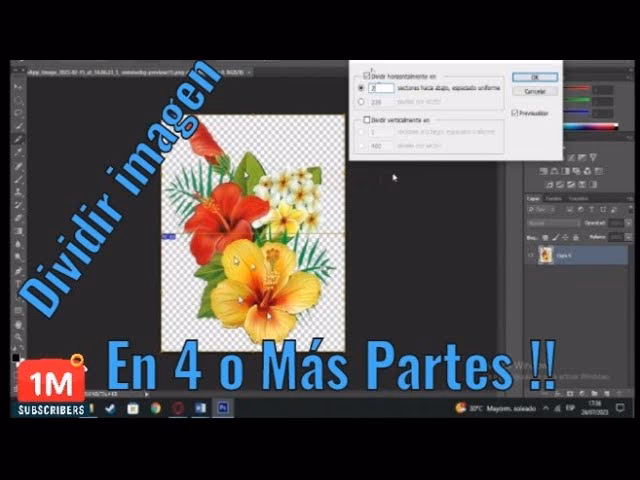Screen dimensions: 640x480
Task: Open the status bar info arrow
Action: pyautogui.click(x=147, y=394)
